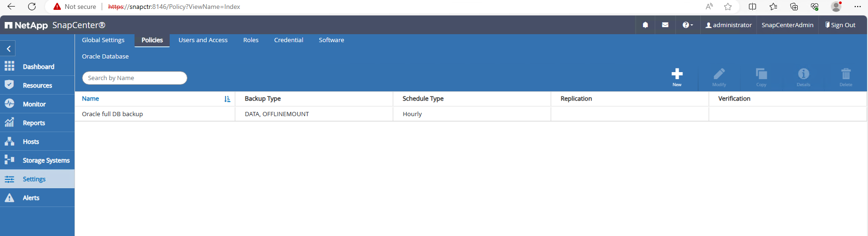Viewport: 868px width, 236px height.
Task: Click the Resources shield icon
Action: pyautogui.click(x=9, y=85)
